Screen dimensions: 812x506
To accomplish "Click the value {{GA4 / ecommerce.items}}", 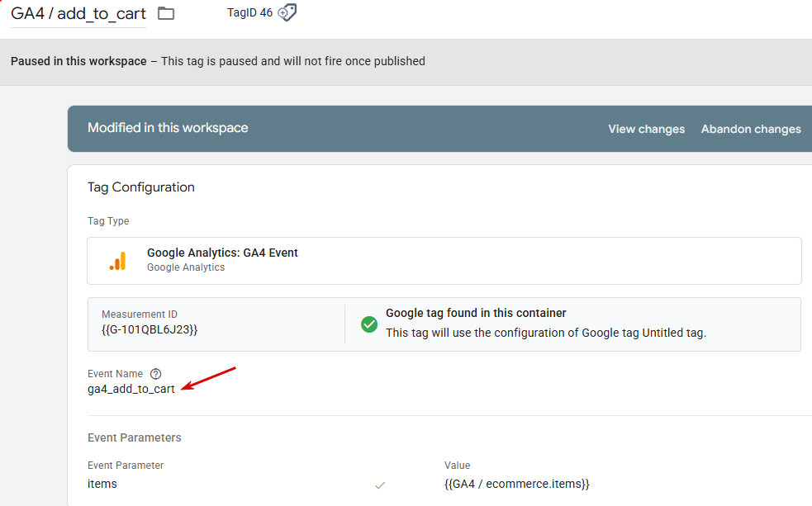I will pyautogui.click(x=516, y=484).
